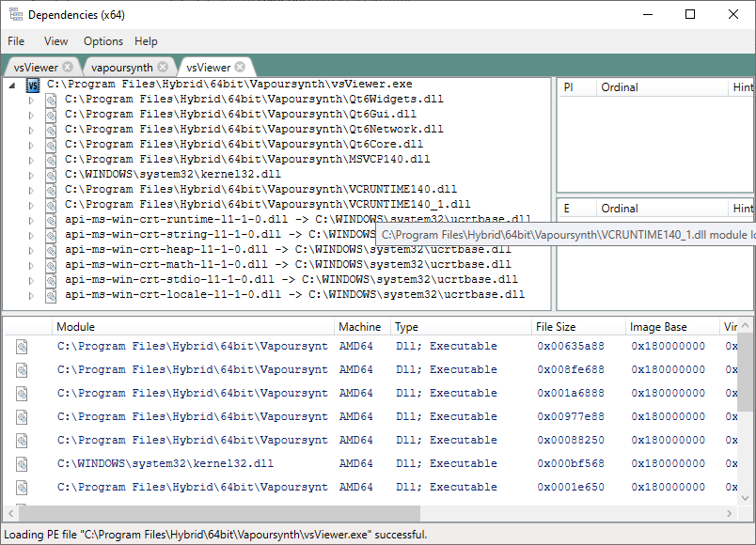This screenshot has width=756, height=545.
Task: Open the File menu
Action: [16, 41]
